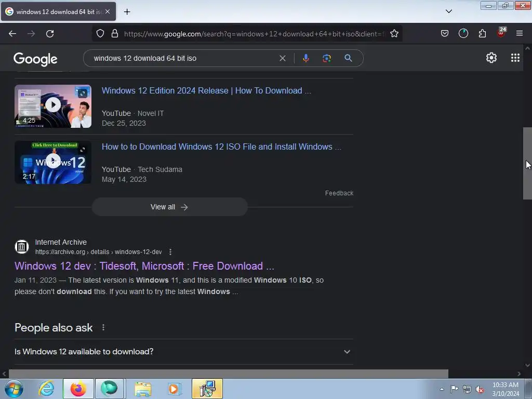
Task: Open the Google apps grid
Action: coord(515,58)
